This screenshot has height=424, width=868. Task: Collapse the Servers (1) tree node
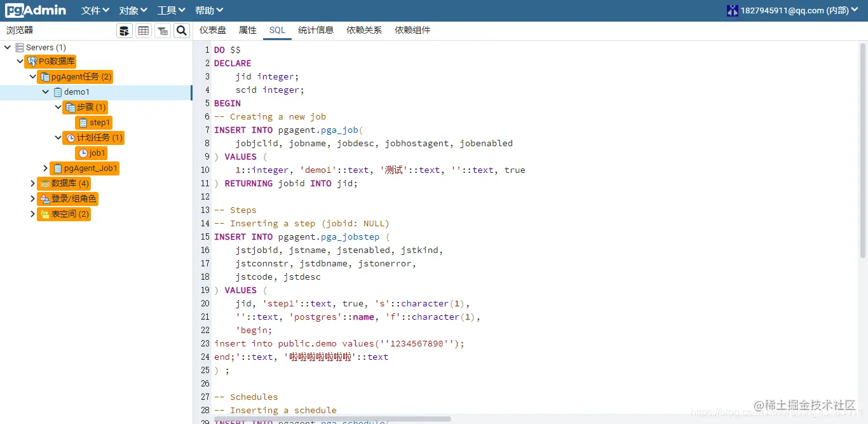(8, 46)
